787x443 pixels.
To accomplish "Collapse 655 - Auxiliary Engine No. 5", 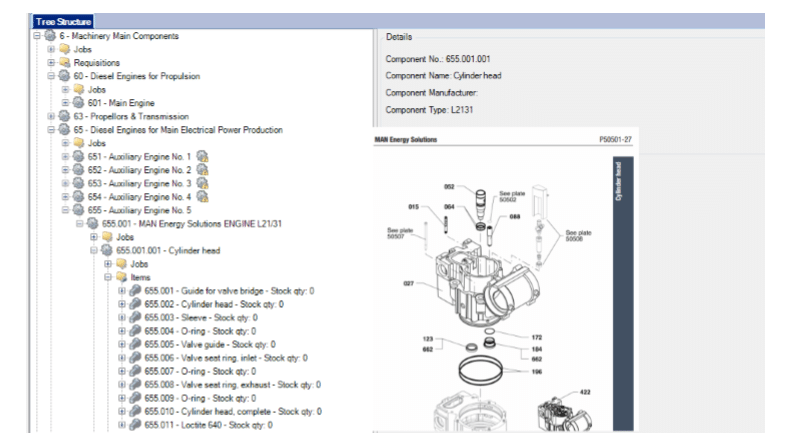I will coord(65,210).
